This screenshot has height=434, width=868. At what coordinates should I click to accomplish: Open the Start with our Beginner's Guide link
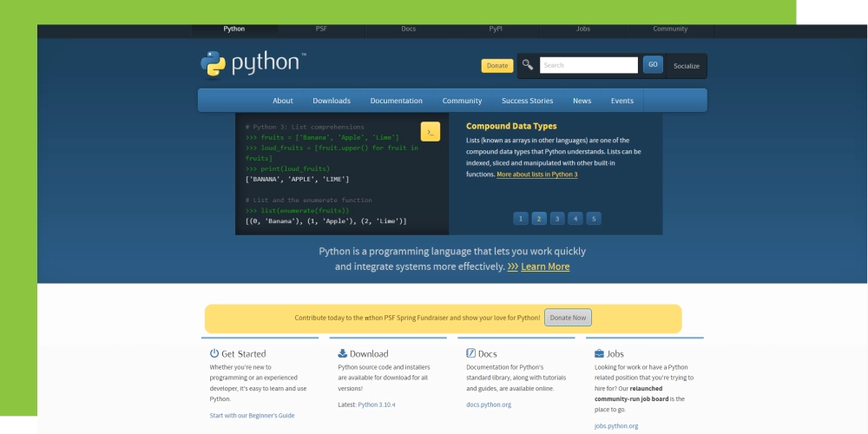pyautogui.click(x=252, y=416)
